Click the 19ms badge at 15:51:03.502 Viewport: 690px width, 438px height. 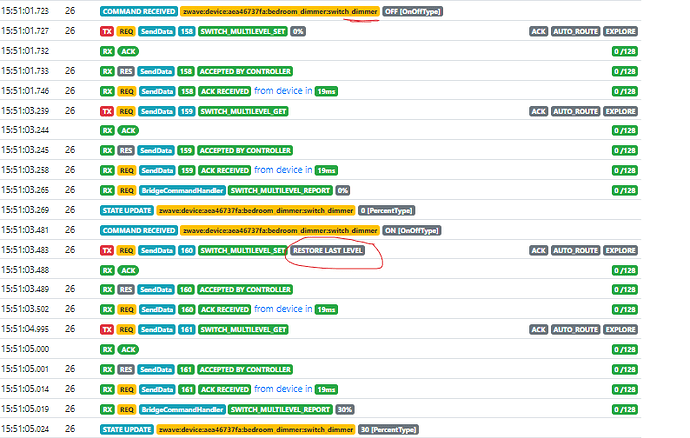(x=326, y=309)
